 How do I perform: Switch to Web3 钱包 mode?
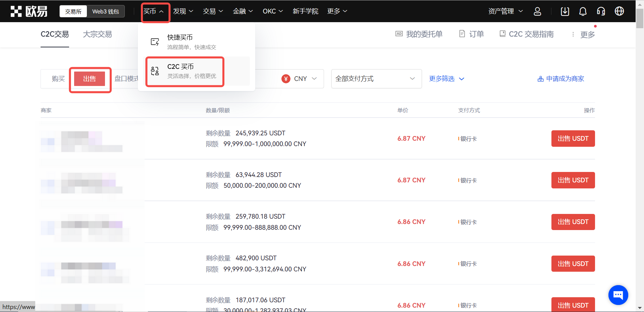[x=106, y=11]
